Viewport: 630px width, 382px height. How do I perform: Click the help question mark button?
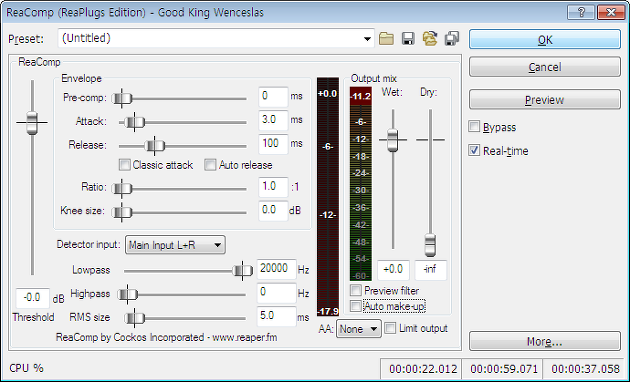pyautogui.click(x=581, y=12)
